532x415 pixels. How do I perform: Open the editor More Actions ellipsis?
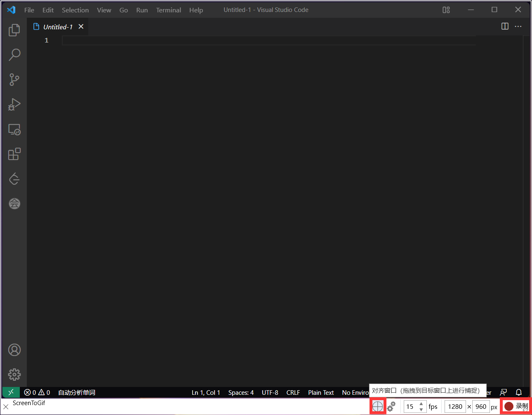point(518,26)
